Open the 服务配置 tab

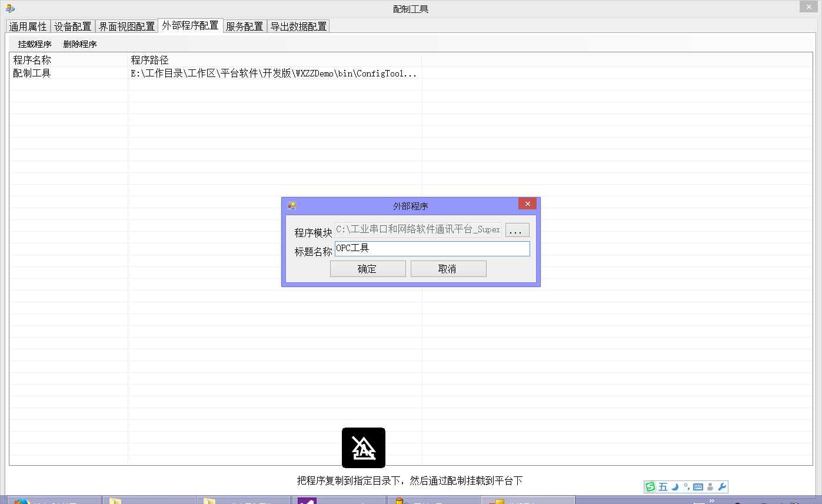tap(244, 26)
